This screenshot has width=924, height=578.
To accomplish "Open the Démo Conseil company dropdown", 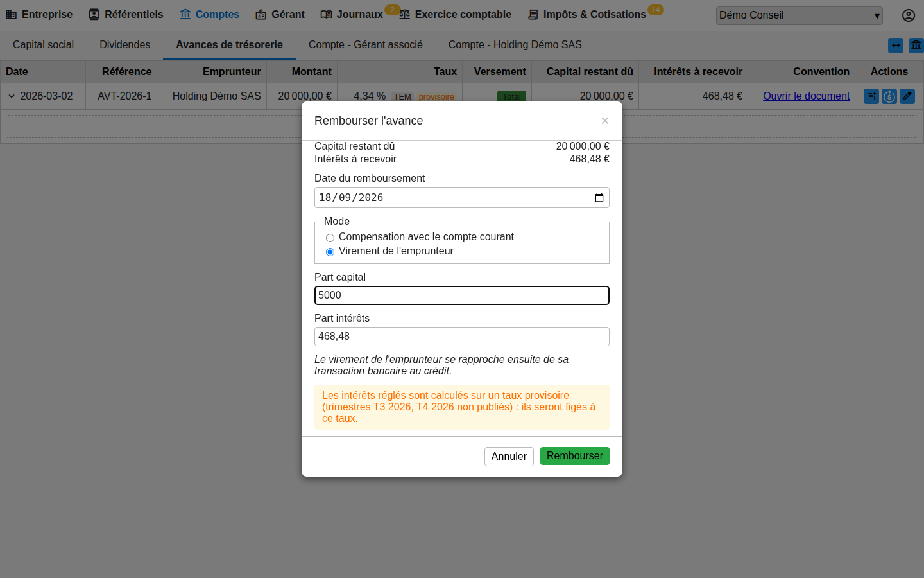I will [800, 15].
